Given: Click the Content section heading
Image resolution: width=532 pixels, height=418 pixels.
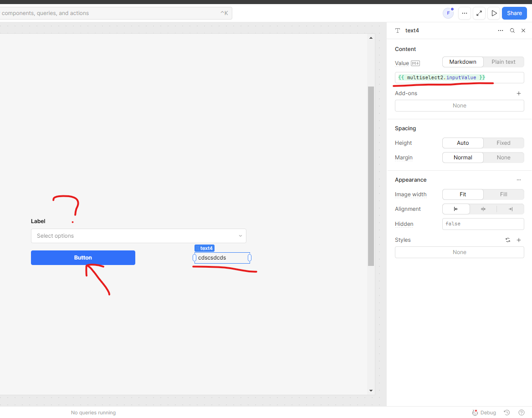Looking at the screenshot, I should click(x=405, y=49).
